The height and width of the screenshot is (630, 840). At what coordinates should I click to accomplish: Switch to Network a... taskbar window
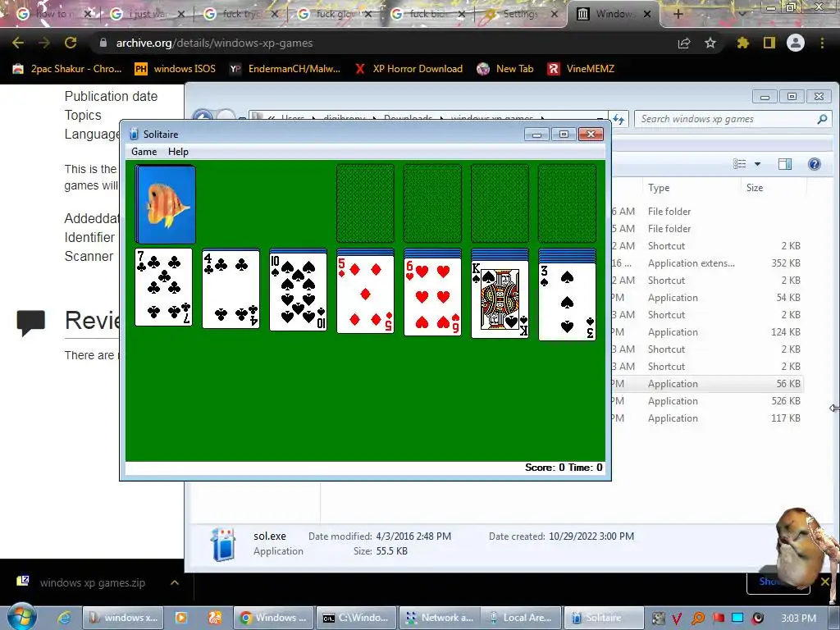[x=440, y=618]
